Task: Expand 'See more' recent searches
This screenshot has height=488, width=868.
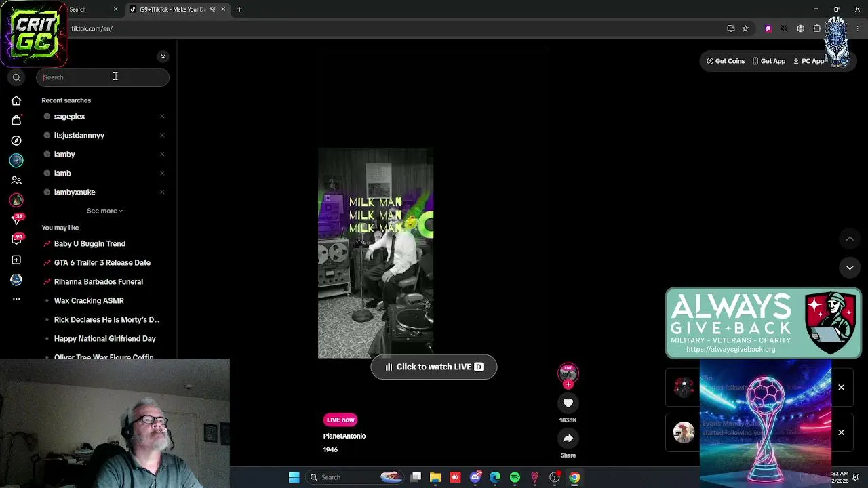Action: (x=104, y=211)
